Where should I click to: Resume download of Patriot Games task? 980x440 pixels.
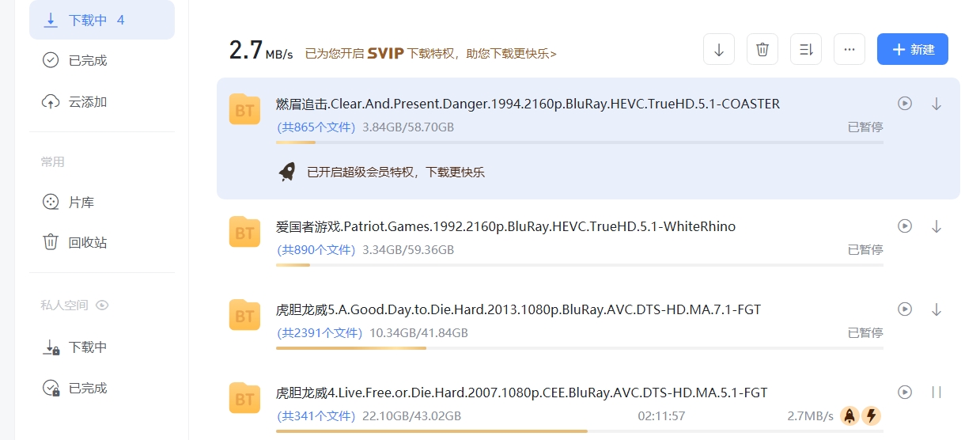click(x=936, y=227)
